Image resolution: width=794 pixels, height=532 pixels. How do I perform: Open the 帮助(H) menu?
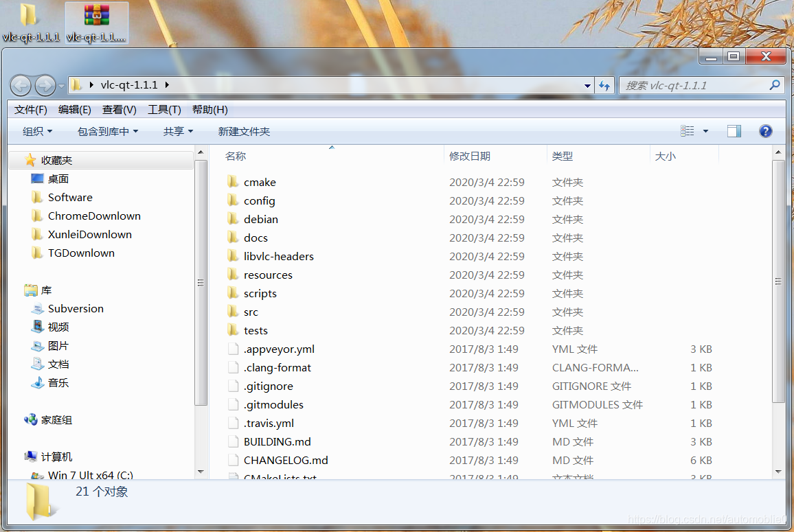coord(209,110)
